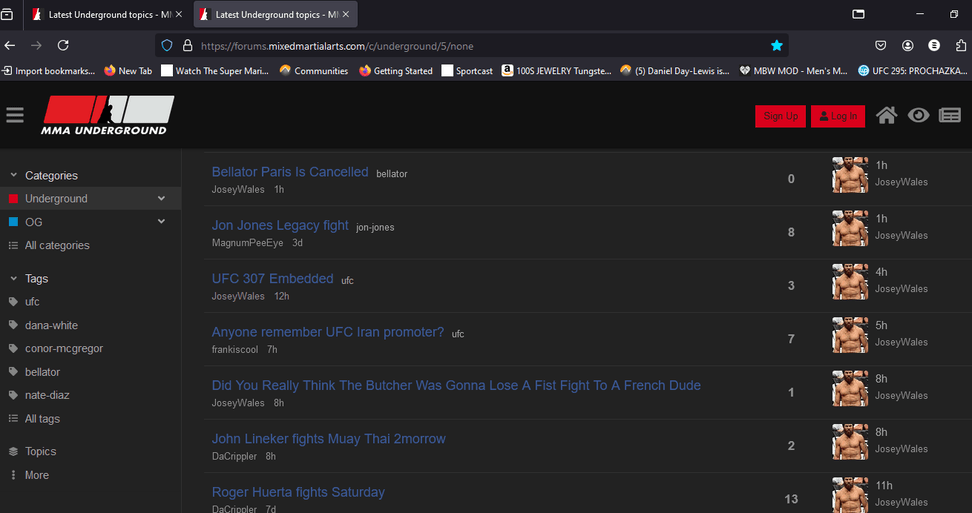Open the Roger Huerta fights Saturday topic
972x513 pixels.
click(x=298, y=492)
